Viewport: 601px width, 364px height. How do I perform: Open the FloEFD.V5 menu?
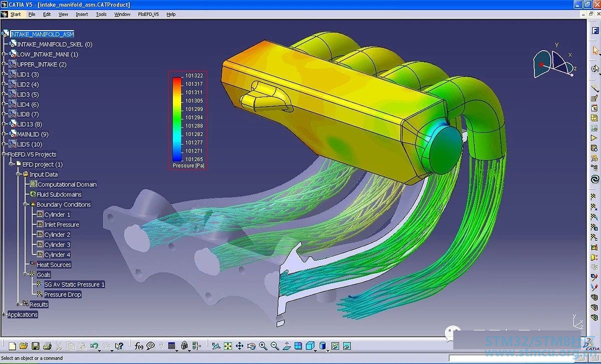[148, 15]
